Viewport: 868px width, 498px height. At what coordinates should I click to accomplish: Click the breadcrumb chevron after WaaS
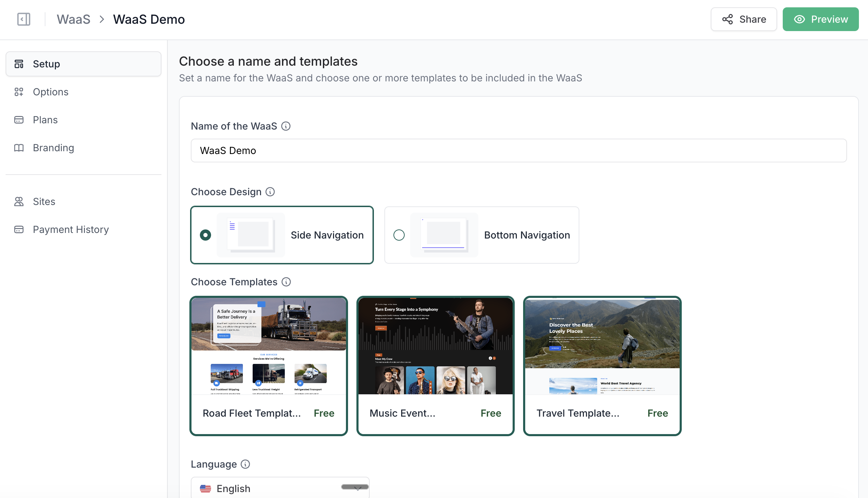[x=102, y=19]
